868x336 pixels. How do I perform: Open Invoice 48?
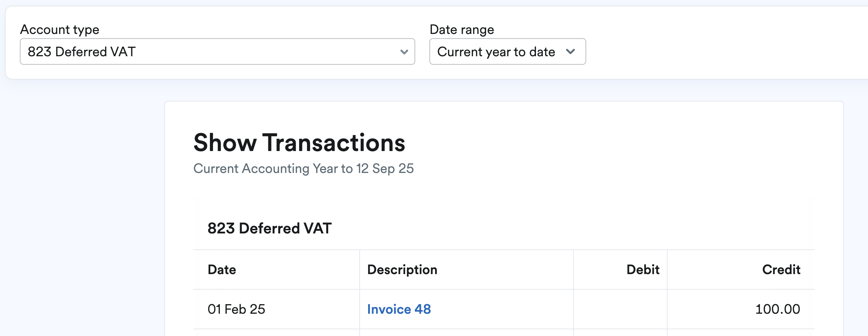point(399,309)
